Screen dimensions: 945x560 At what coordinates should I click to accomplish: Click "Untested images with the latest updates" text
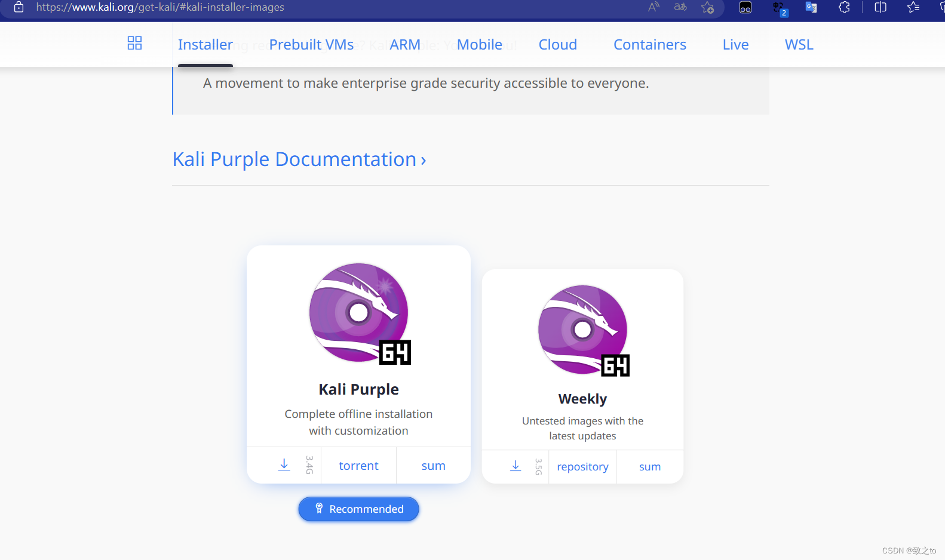[582, 428]
